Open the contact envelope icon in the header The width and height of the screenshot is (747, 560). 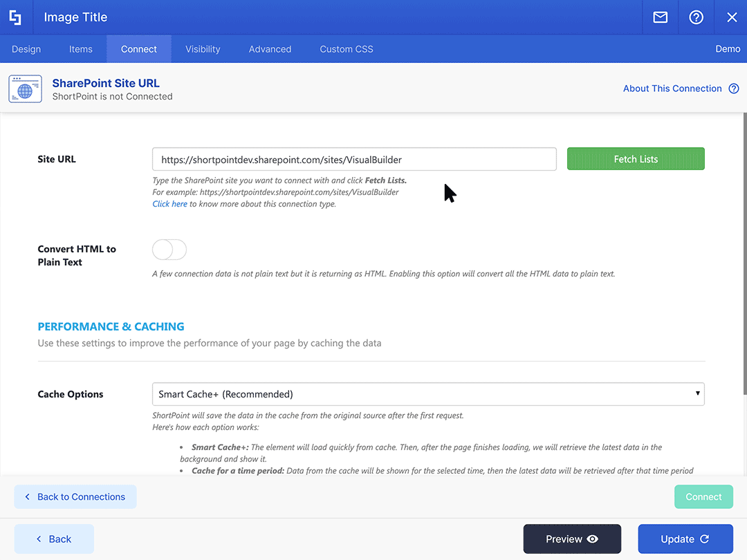pyautogui.click(x=660, y=17)
